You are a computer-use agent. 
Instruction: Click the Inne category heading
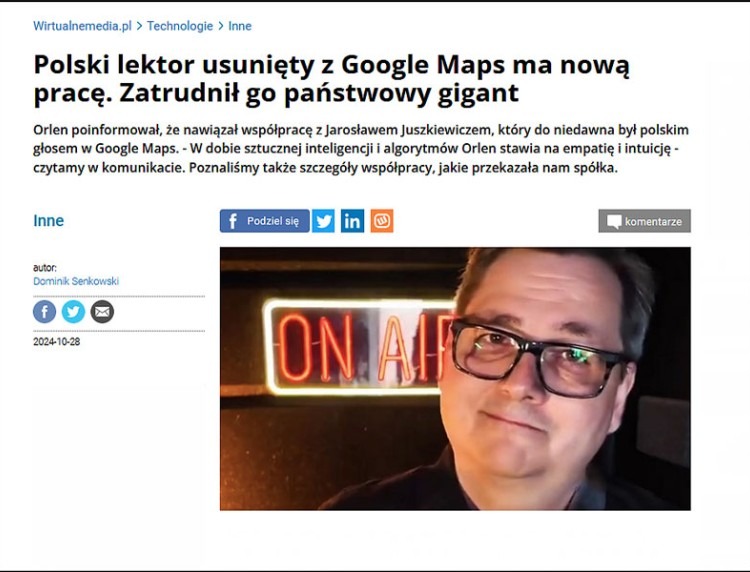click(48, 220)
